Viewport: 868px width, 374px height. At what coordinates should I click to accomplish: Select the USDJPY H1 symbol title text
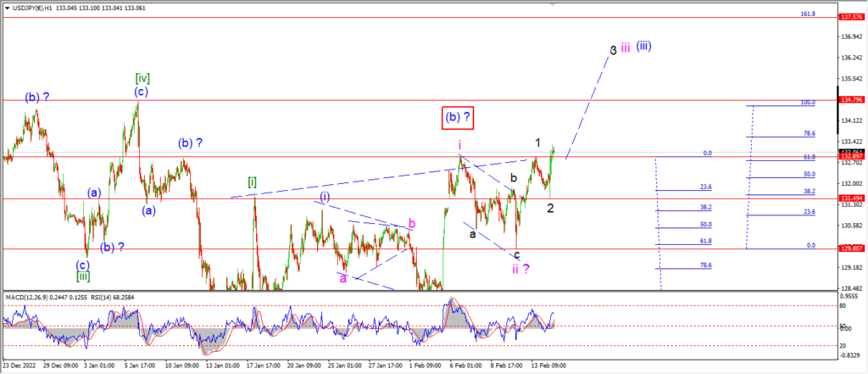[x=31, y=8]
